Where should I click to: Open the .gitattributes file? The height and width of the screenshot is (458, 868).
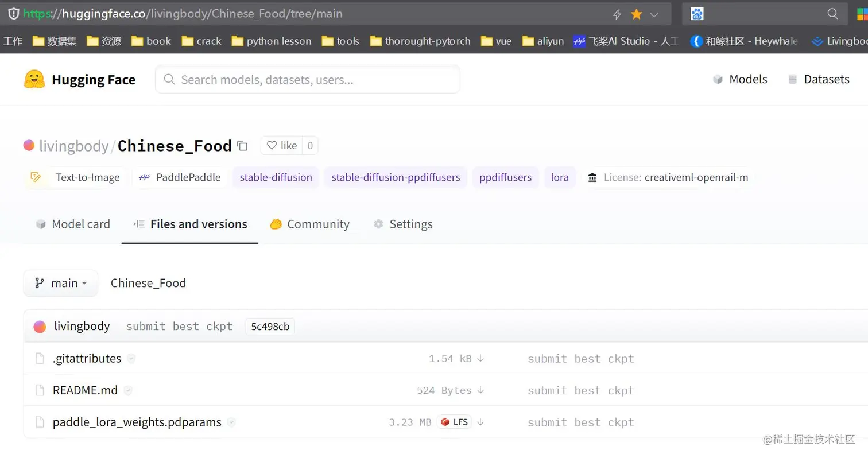[x=87, y=359]
